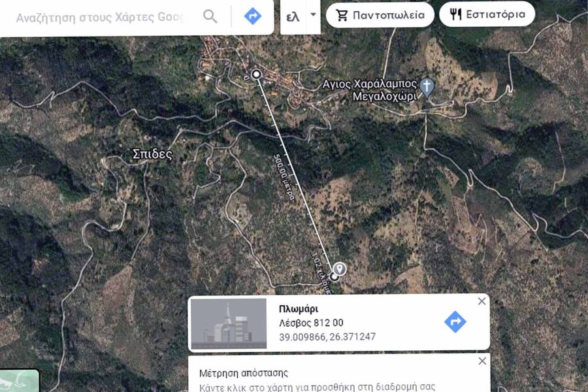Open the Πλωμάρι location thumbnail
Viewport: 588px width, 392px height.
click(229, 323)
